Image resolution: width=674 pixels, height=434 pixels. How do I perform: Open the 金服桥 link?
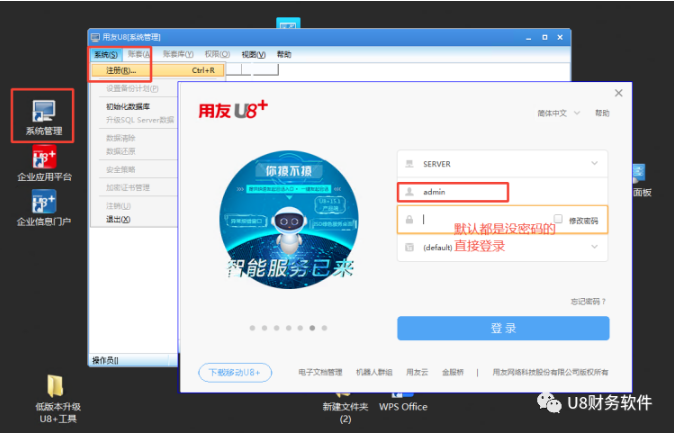click(x=453, y=372)
